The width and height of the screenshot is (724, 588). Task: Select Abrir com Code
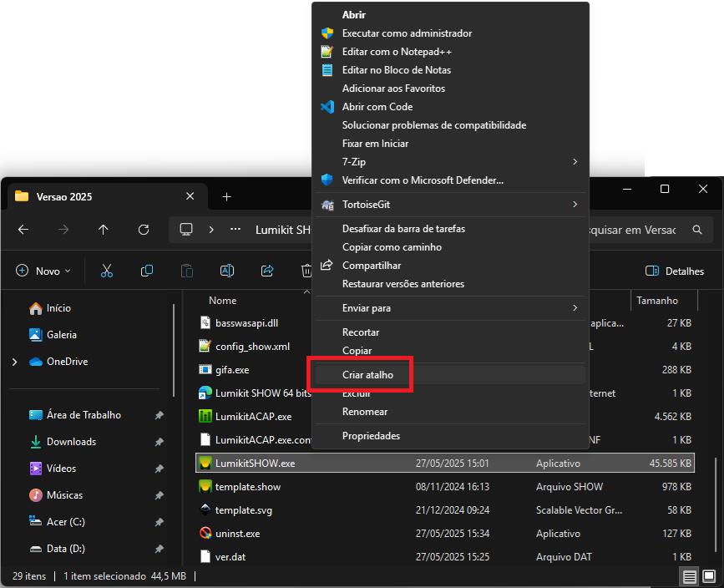point(450,107)
